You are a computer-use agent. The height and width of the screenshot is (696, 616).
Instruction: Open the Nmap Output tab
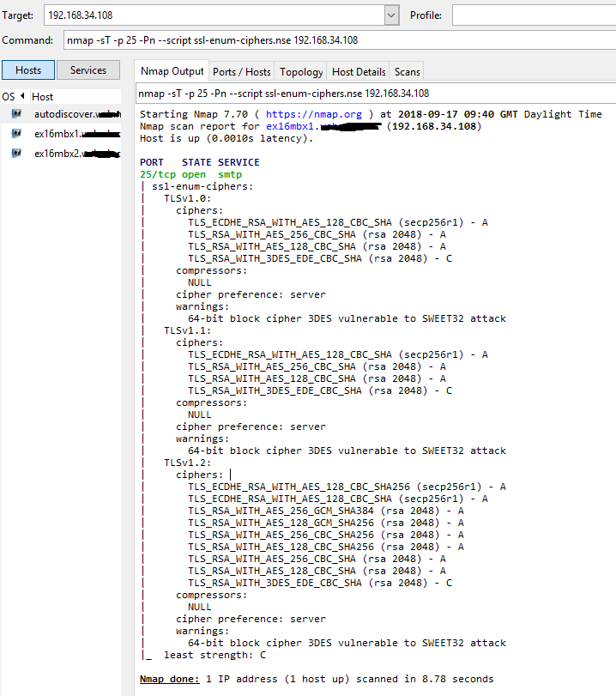tap(172, 71)
